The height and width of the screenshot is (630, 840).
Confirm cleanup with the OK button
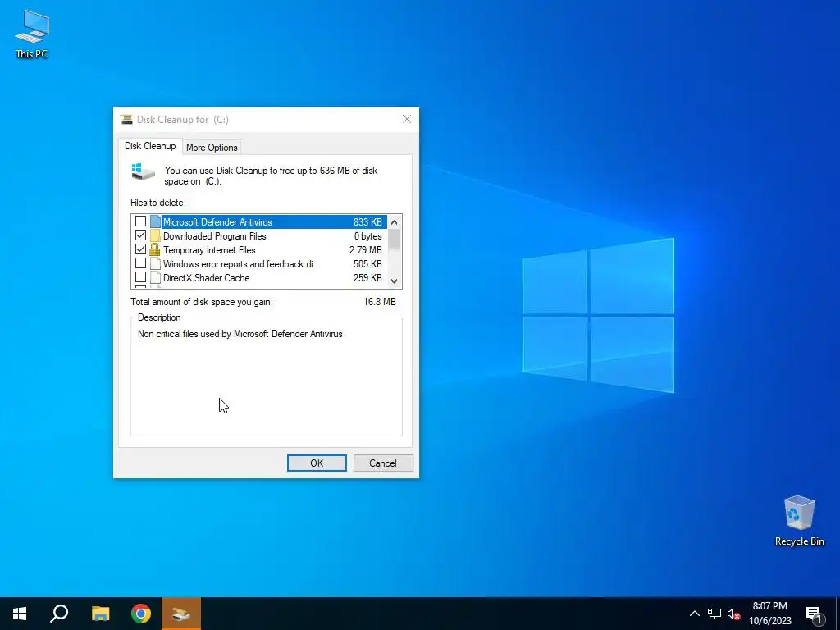pyautogui.click(x=317, y=463)
